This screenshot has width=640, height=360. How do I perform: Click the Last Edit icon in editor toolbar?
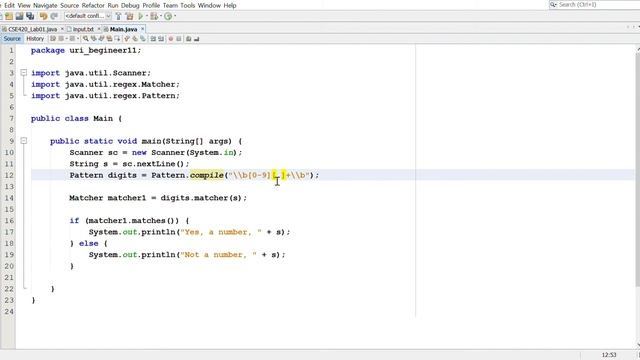[x=53, y=39]
